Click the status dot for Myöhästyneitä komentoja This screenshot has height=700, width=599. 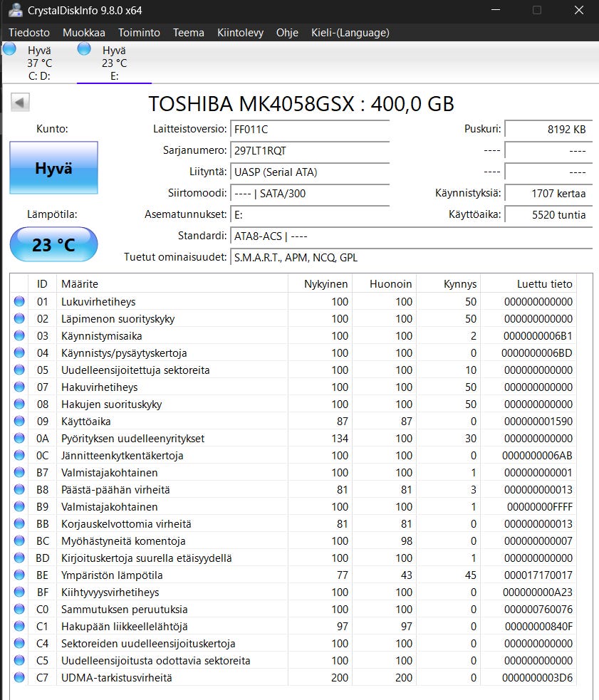[x=19, y=540]
